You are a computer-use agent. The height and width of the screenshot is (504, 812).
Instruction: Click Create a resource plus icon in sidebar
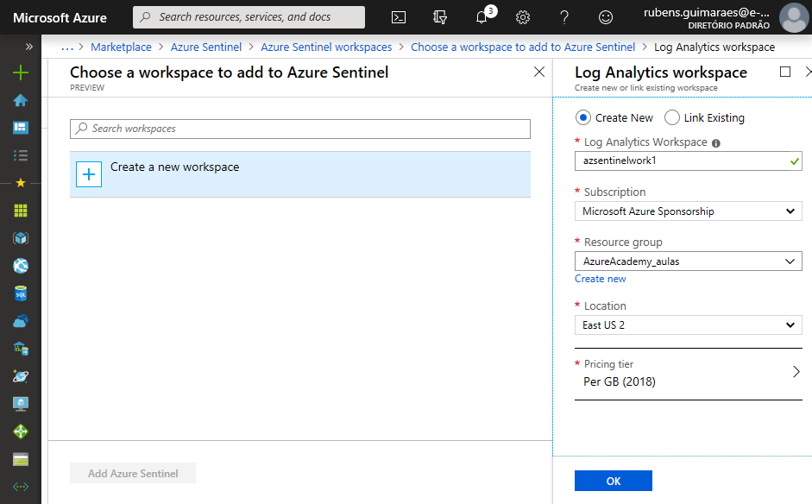[x=21, y=73]
